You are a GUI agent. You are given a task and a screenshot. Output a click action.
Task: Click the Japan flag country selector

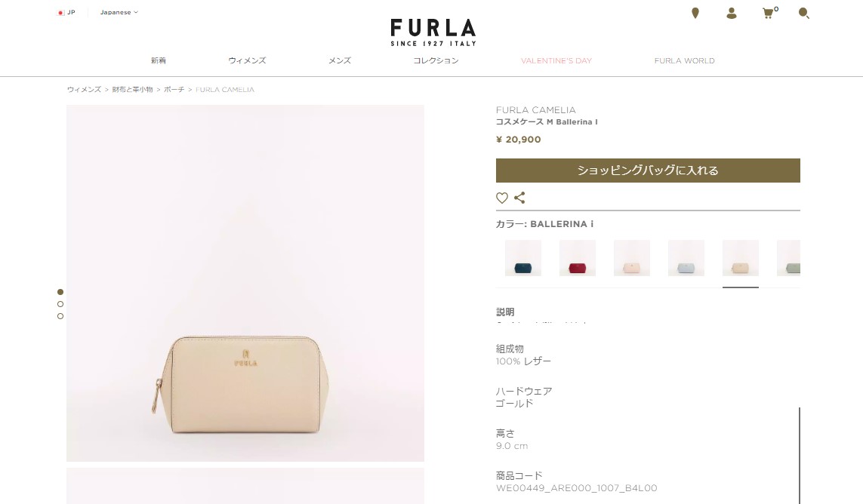(x=66, y=12)
